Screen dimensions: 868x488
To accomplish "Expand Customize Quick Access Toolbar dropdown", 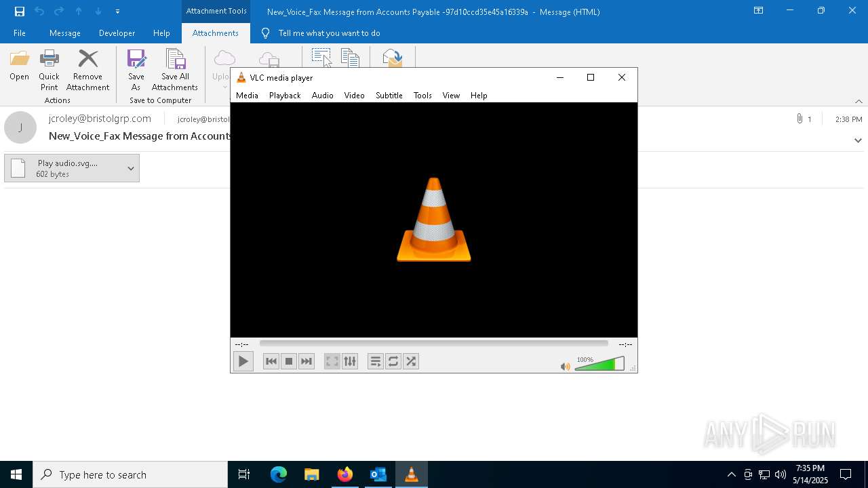I will pos(117,12).
